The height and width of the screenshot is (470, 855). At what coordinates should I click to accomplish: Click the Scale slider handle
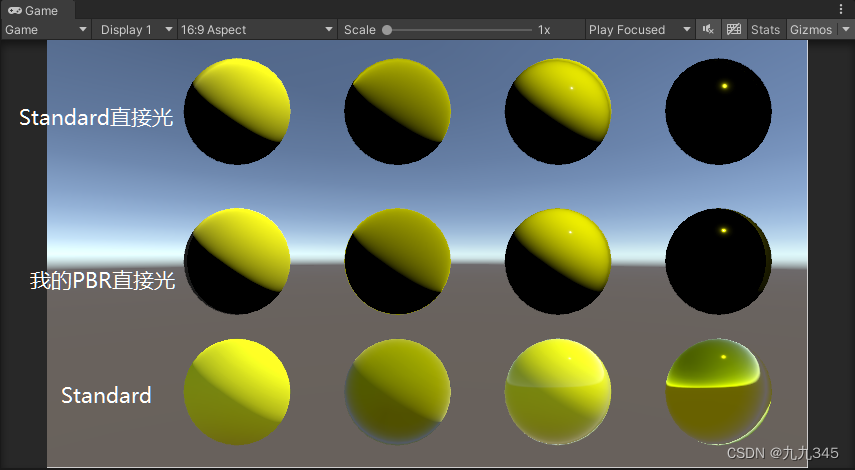(387, 30)
